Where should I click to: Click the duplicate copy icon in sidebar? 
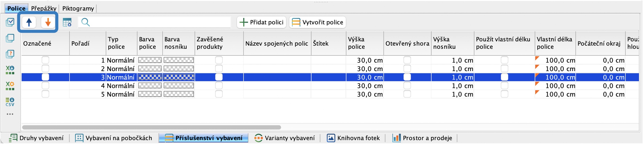coord(10,38)
